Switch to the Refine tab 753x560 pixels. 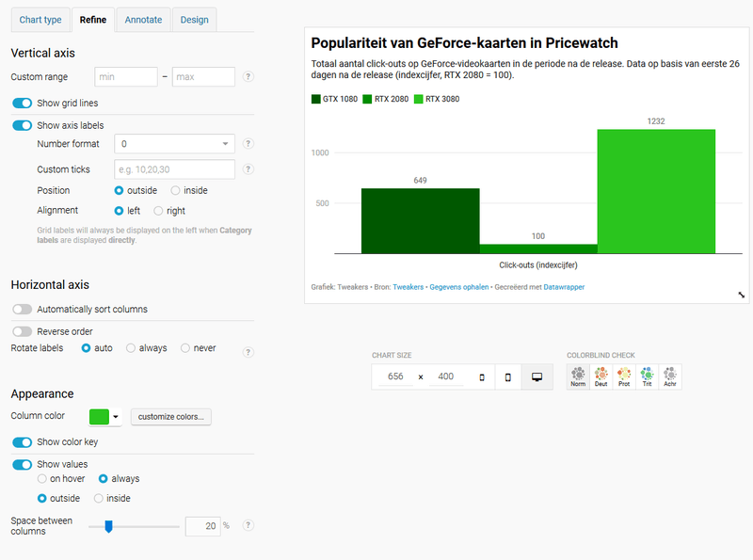(x=93, y=20)
